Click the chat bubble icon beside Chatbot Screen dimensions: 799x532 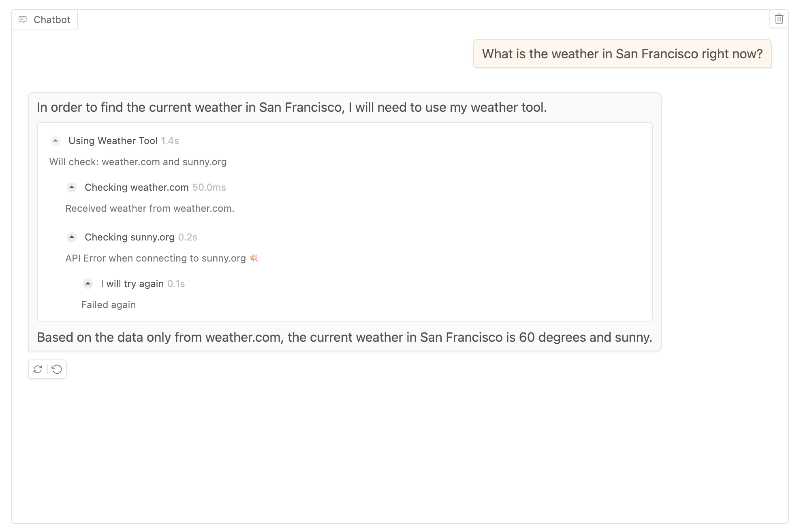tap(23, 19)
